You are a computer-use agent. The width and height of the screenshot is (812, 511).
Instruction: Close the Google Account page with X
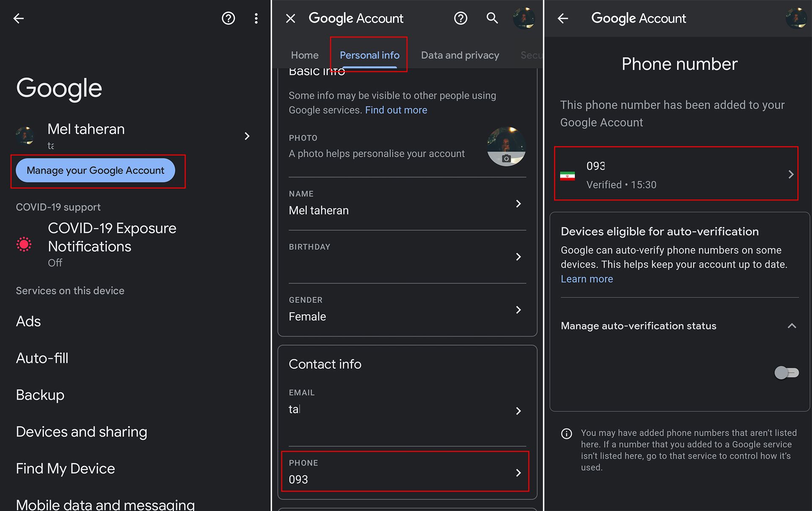(x=291, y=18)
